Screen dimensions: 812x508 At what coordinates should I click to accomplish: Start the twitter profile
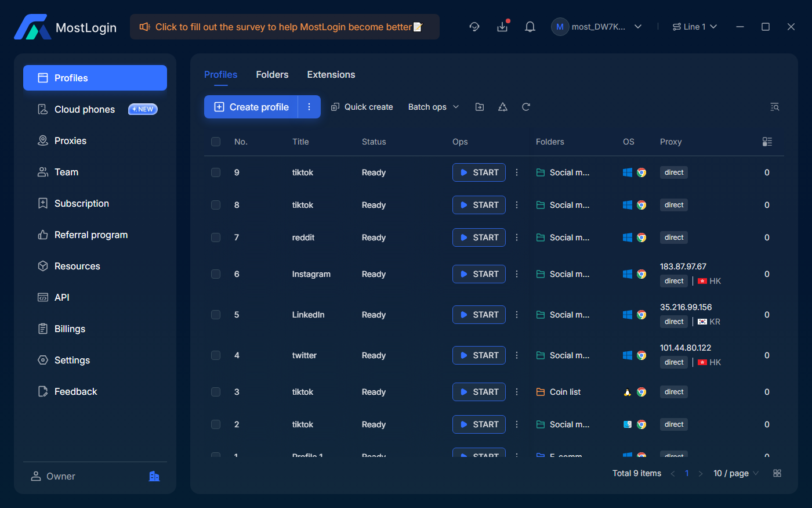(x=479, y=355)
